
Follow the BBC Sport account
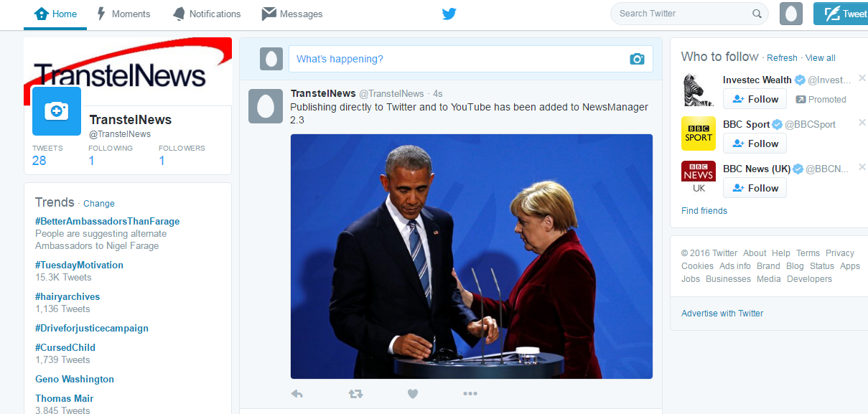755,144
